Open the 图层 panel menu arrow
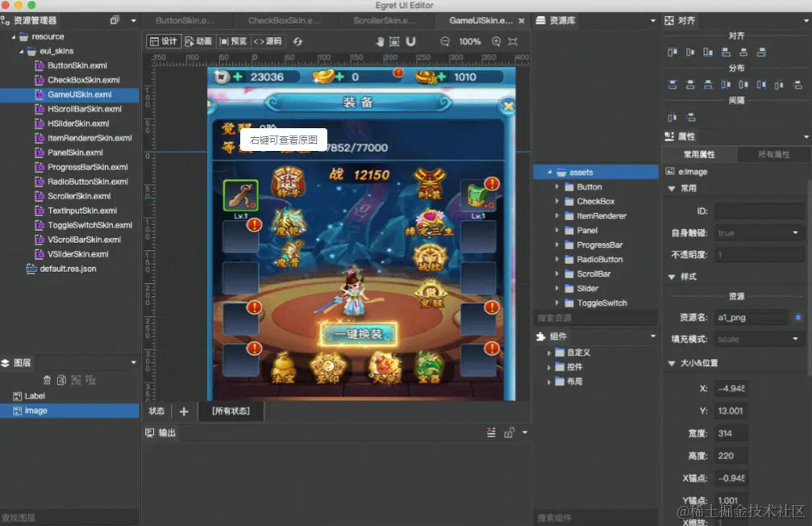Screen dimensions: 812x526 [x=134, y=363]
